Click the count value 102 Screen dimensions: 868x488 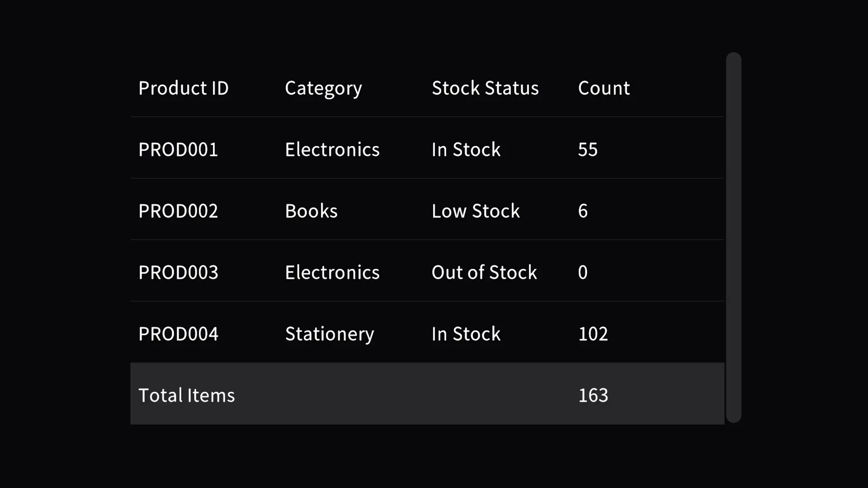coord(593,334)
